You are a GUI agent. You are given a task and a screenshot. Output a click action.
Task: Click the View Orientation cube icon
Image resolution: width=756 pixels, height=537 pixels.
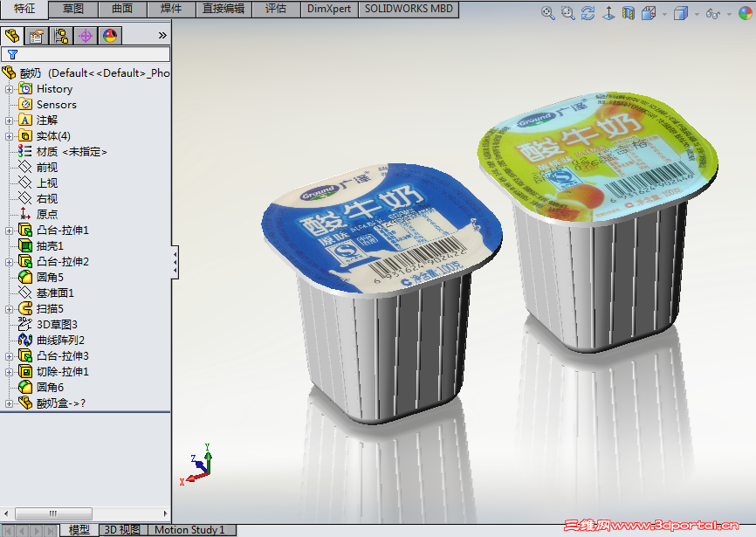[649, 13]
